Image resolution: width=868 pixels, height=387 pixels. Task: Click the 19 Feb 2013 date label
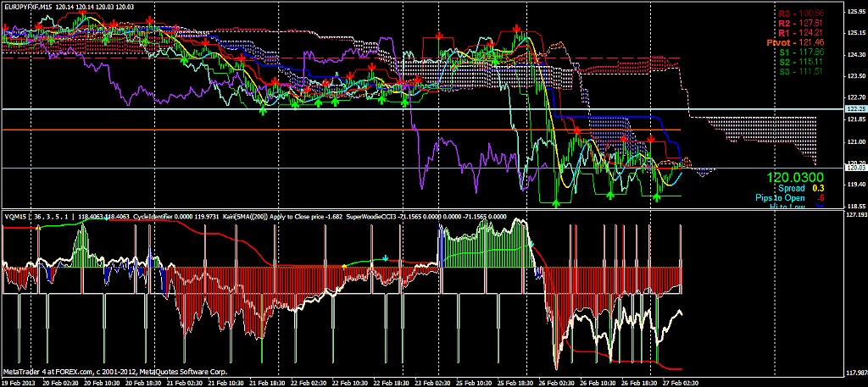[19, 383]
